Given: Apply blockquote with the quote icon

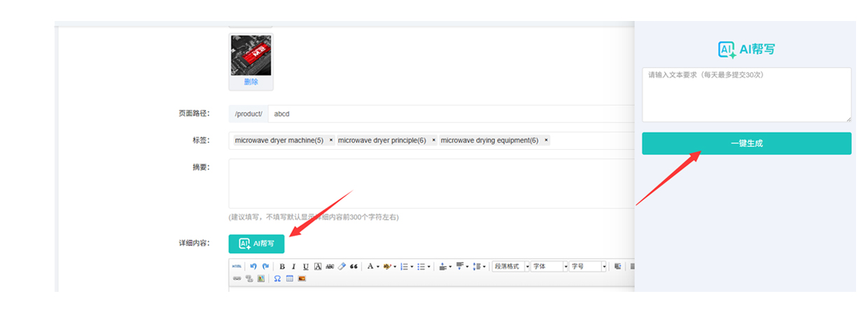Looking at the screenshot, I should [353, 267].
